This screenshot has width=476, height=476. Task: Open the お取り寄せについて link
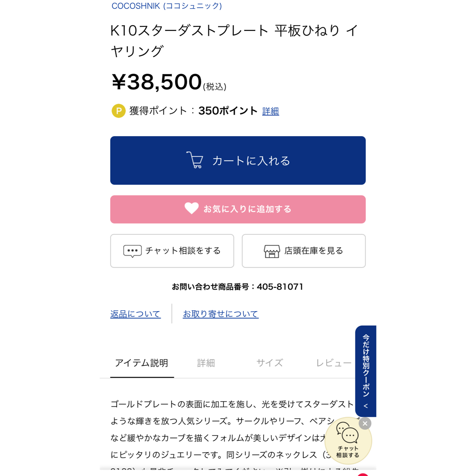[x=221, y=314]
